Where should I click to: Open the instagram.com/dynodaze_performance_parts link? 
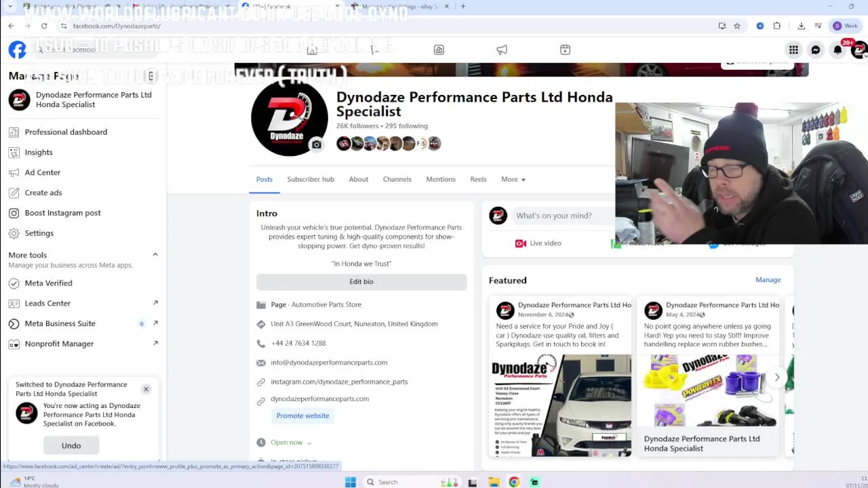[339, 382]
